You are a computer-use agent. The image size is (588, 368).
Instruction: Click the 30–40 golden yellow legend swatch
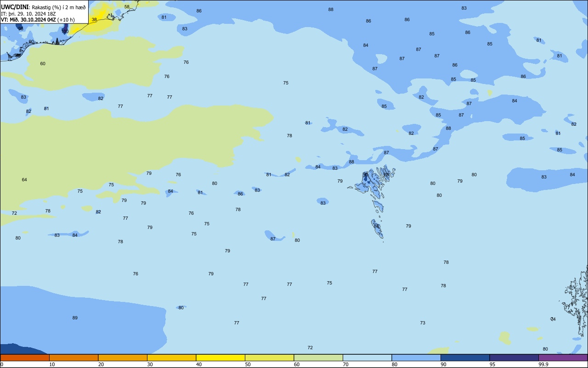171,357
